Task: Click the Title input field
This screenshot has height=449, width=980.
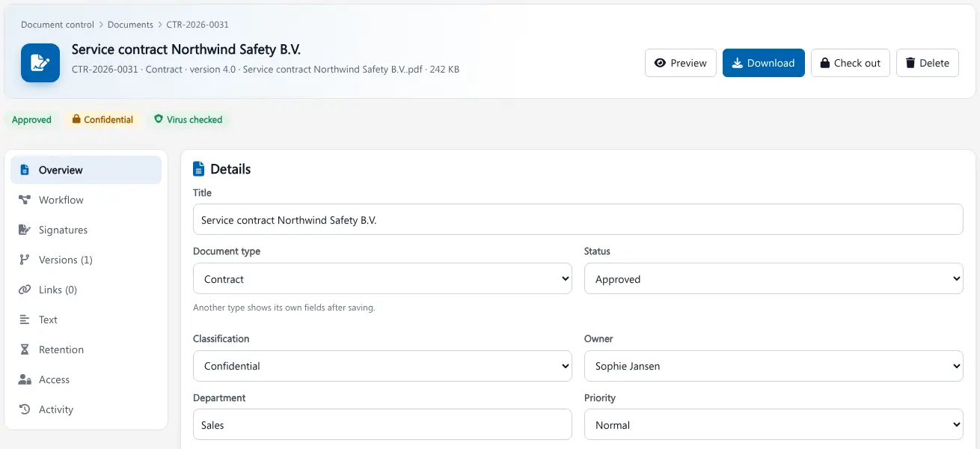Action: click(578, 220)
